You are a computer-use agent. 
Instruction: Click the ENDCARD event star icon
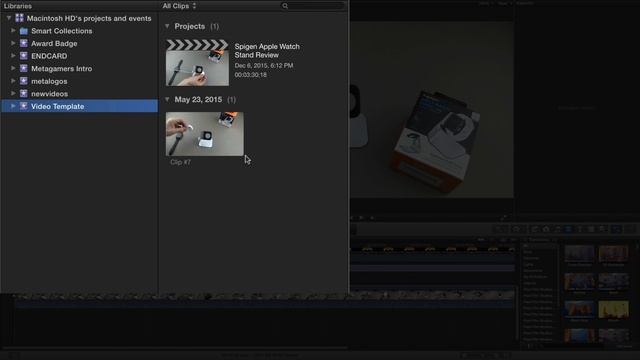tap(24, 56)
